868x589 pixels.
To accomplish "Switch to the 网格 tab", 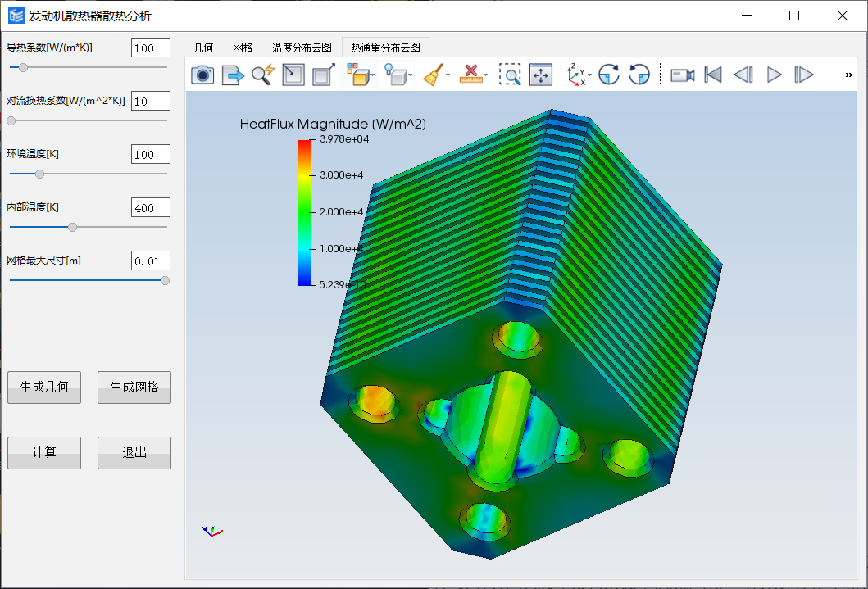I will [x=243, y=48].
